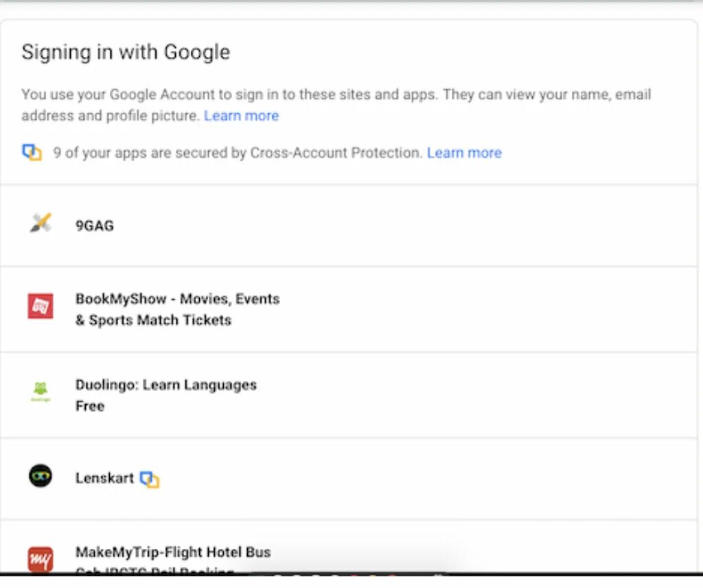Open Learn more about Cross-Account Protection
703x588 pixels.
click(464, 153)
